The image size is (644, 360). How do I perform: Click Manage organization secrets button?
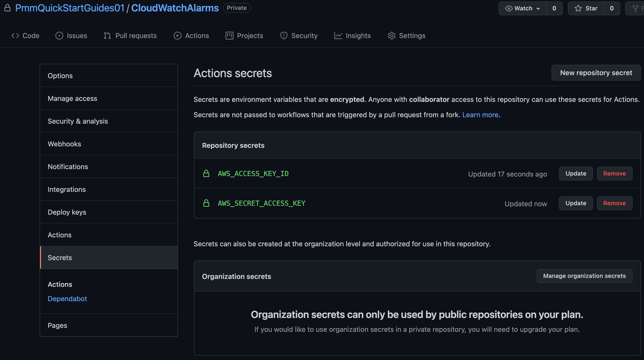pyautogui.click(x=584, y=276)
